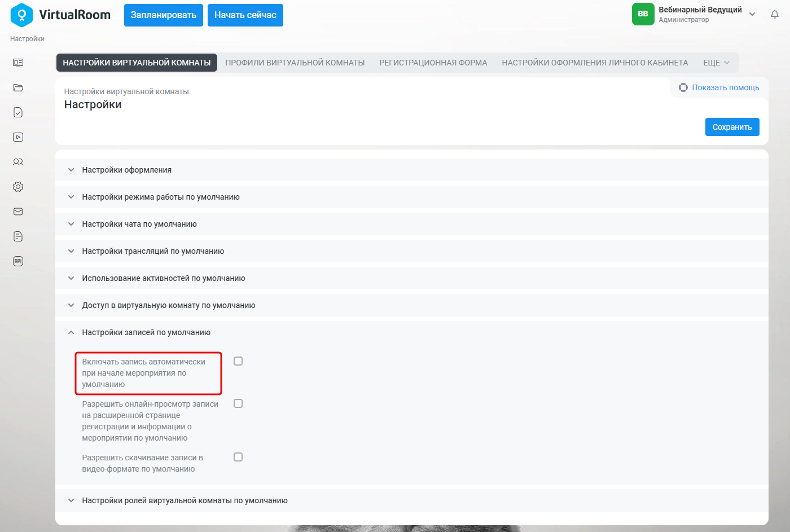
Task: Collapse Настройки записей по умолчанию section
Action: click(412, 332)
